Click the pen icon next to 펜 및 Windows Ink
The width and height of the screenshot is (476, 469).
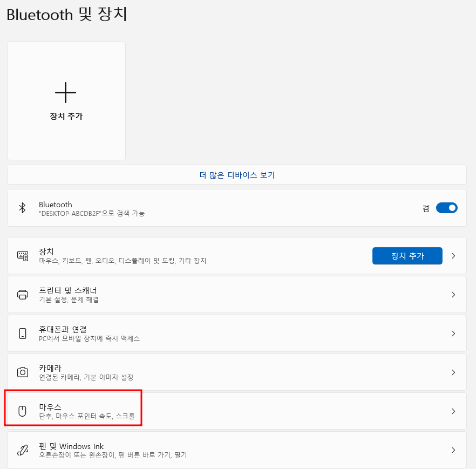point(22,450)
